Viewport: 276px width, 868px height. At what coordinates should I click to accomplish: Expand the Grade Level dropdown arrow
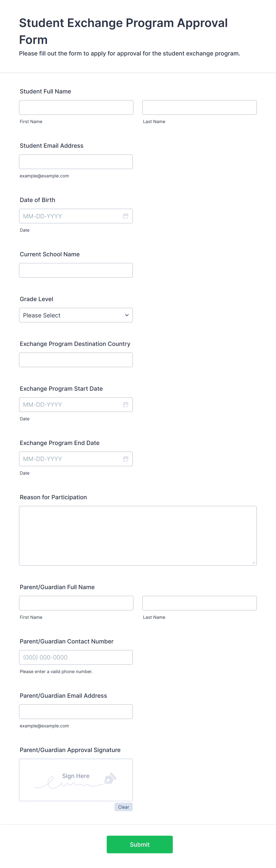pos(127,315)
